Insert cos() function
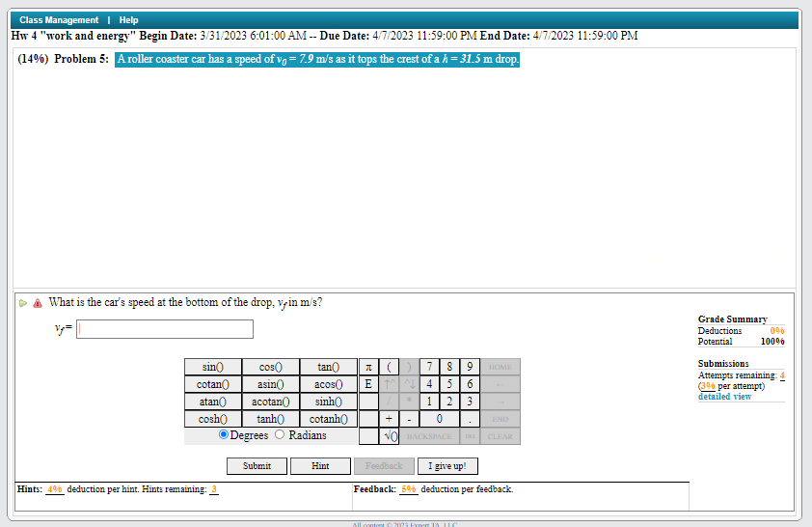Screen dimensions: 812x527 pyautogui.click(x=271, y=367)
